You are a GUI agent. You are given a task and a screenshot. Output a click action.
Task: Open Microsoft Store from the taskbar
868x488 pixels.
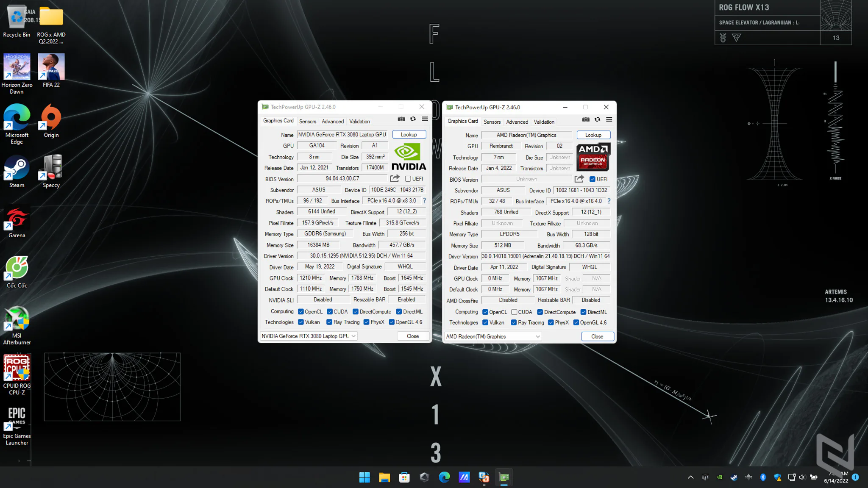[x=404, y=477]
